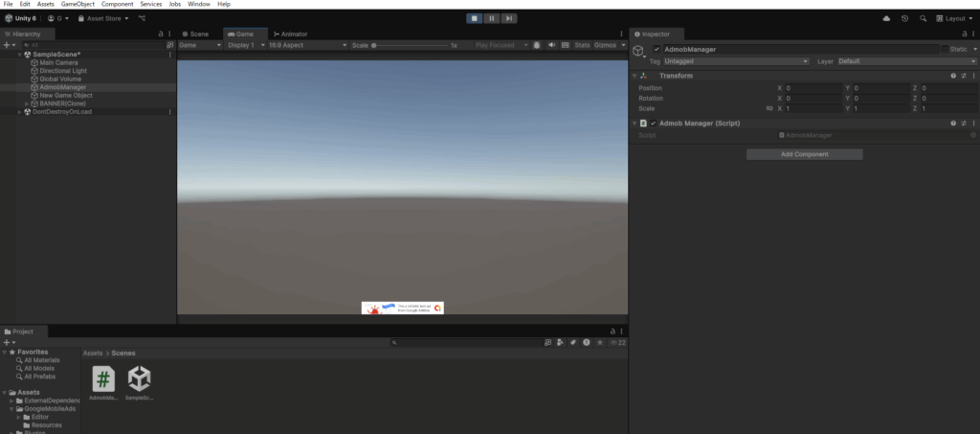Uncheck the Admob Manager (Script) component checkbox

pos(654,124)
